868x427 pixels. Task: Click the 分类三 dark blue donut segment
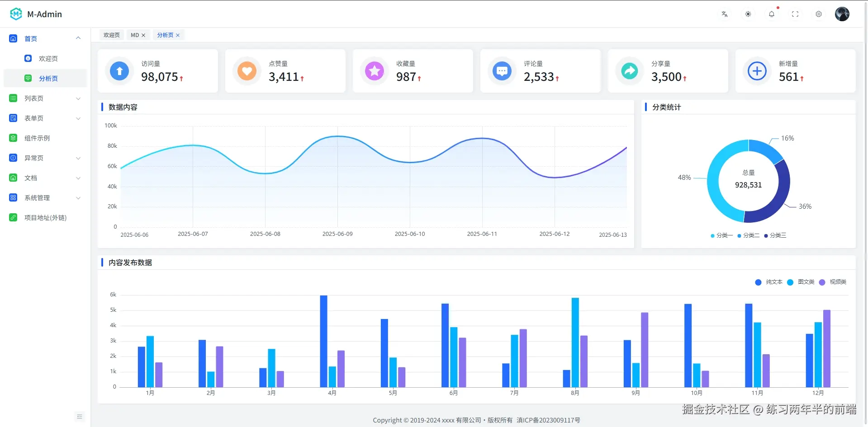tap(777, 198)
